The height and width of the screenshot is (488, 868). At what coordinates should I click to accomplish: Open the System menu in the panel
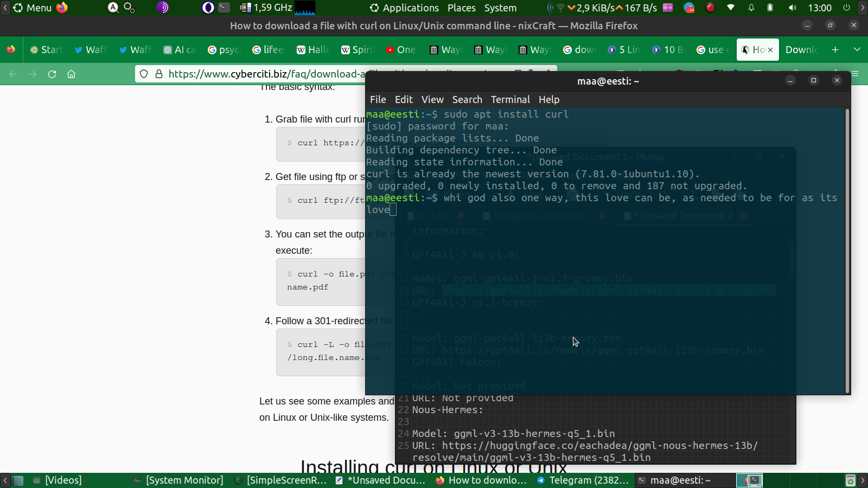click(500, 8)
